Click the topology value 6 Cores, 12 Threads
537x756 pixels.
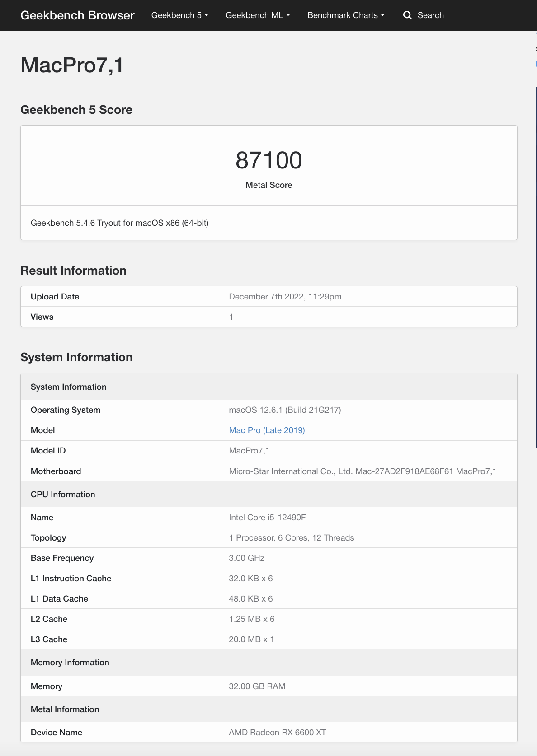292,538
